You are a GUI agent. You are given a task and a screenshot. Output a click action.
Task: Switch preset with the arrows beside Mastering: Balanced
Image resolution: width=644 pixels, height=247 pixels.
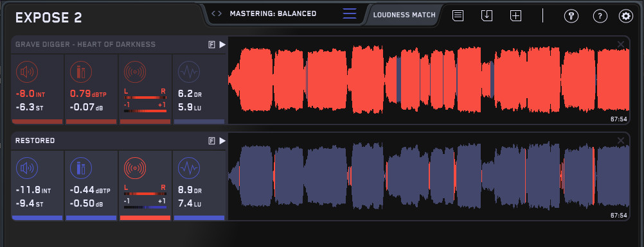217,13
